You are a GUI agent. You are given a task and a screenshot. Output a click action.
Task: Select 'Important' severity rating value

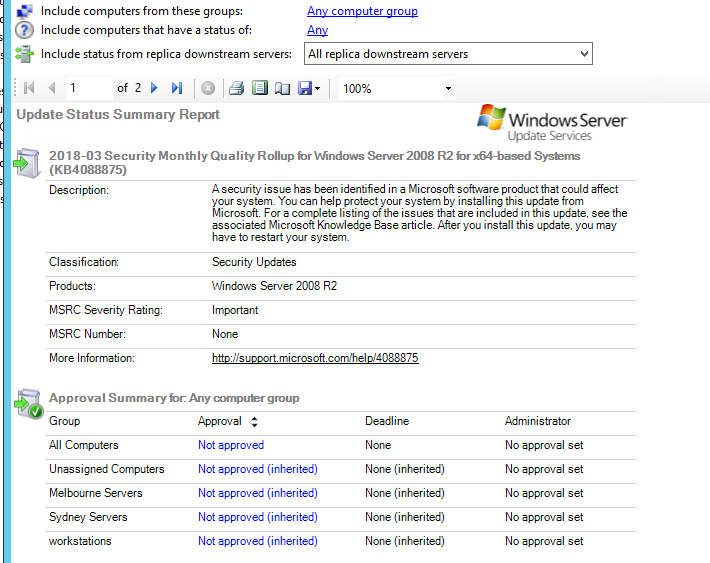point(235,310)
